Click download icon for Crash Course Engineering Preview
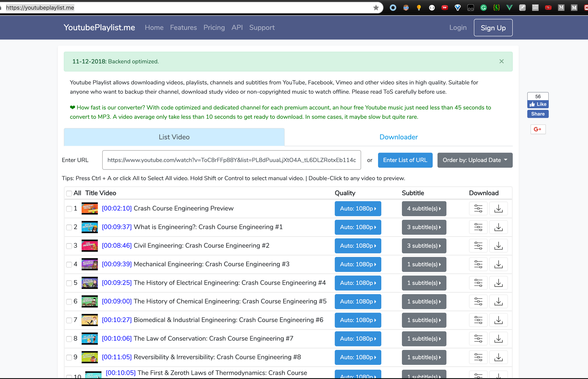The width and height of the screenshot is (588, 379). 498,209
